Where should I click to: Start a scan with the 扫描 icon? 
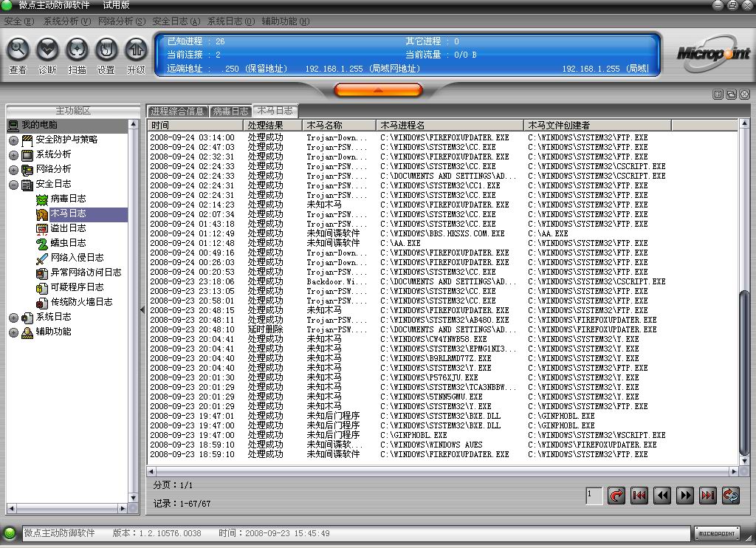pyautogui.click(x=77, y=50)
